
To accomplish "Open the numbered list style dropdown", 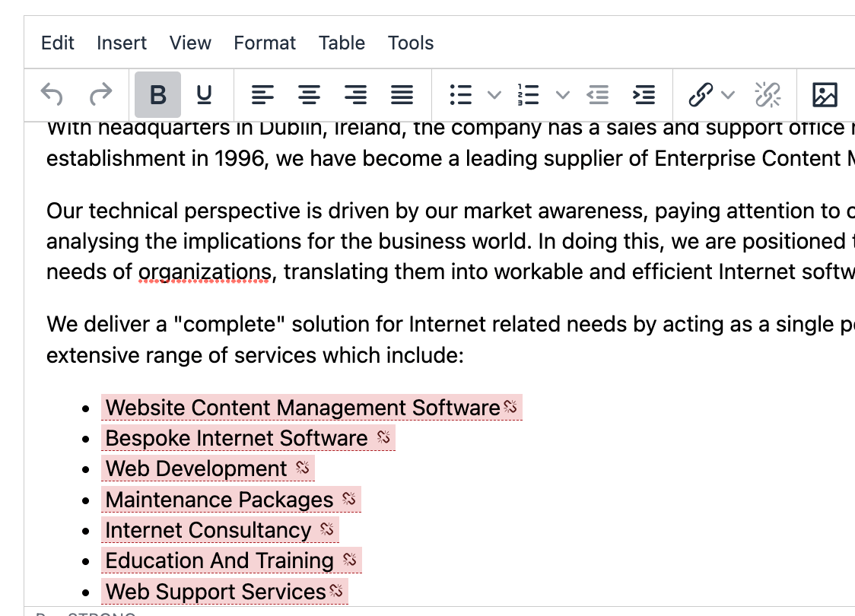I will point(561,94).
